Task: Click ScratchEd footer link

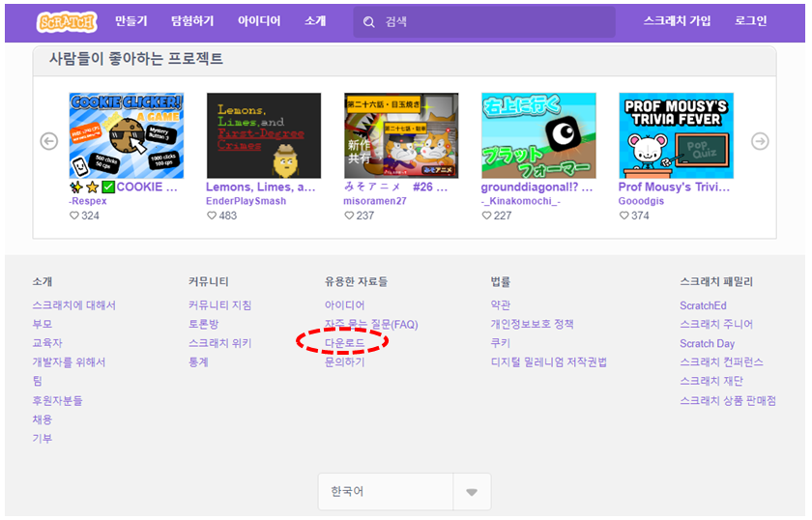Action: 703,305
